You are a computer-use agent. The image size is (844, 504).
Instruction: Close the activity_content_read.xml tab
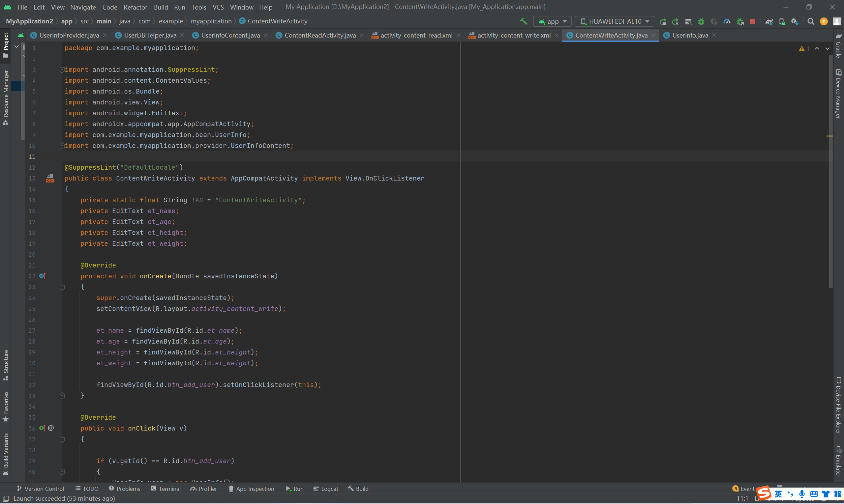coord(459,35)
